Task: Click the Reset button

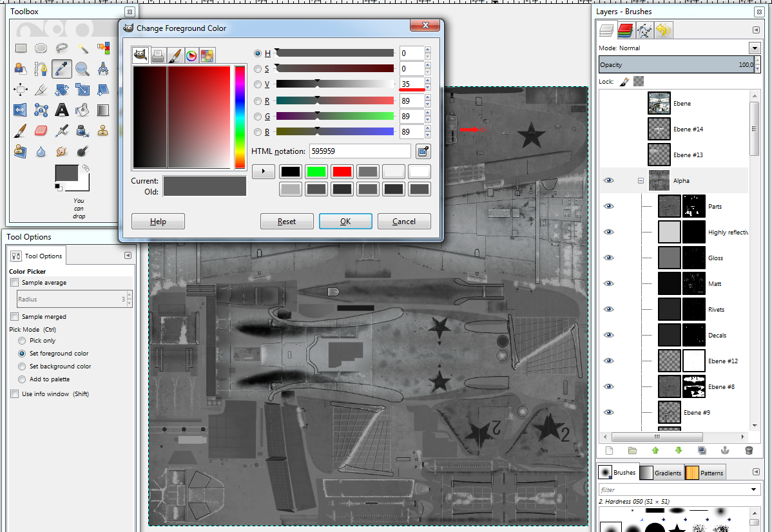Action: click(287, 222)
